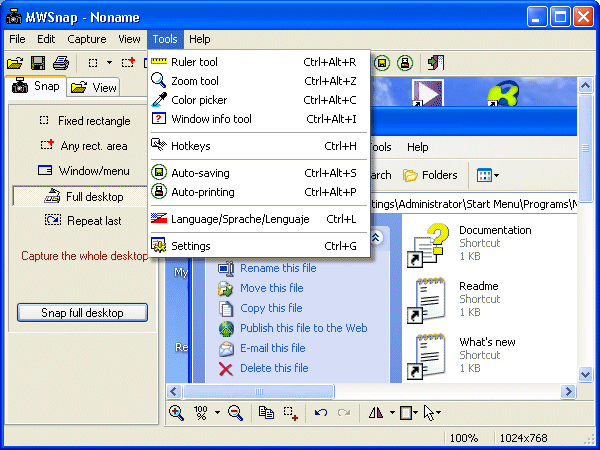Click vertical scrollbar down arrow
The height and width of the screenshot is (450, 600).
click(585, 374)
